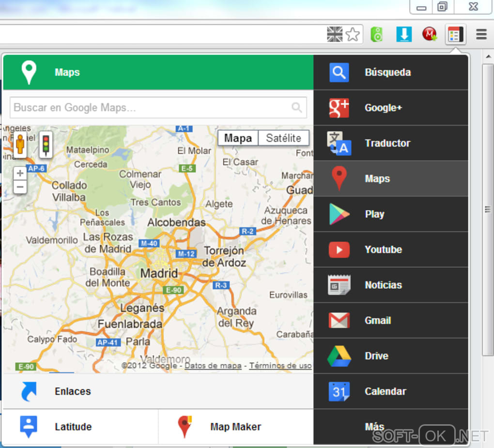The height and width of the screenshot is (448, 494).
Task: Click the scrollbar up arrow
Action: click(x=488, y=57)
